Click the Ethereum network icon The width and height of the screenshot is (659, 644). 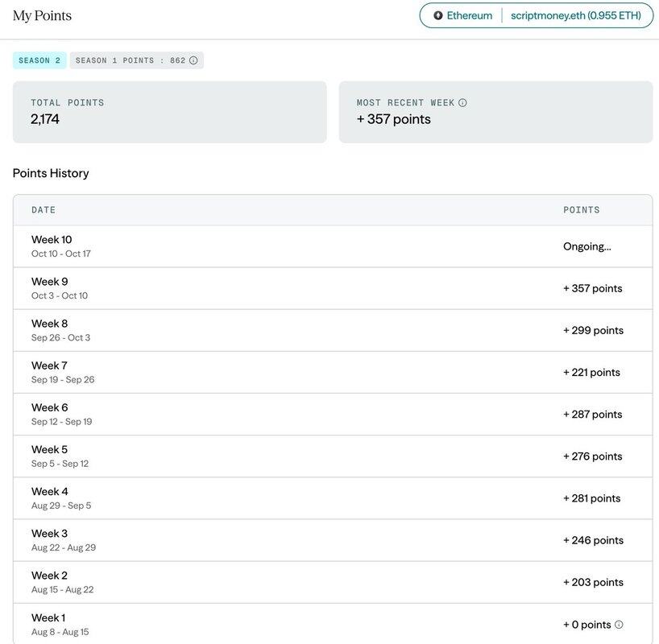pyautogui.click(x=438, y=15)
